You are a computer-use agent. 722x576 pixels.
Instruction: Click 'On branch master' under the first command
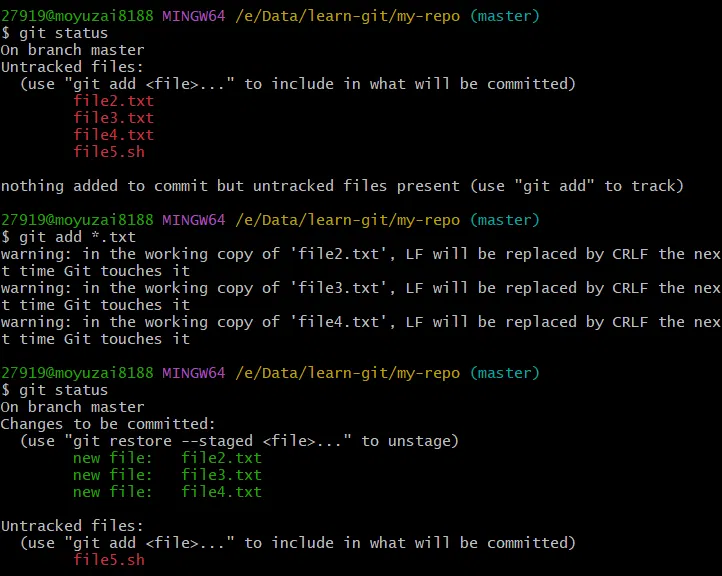(72, 50)
